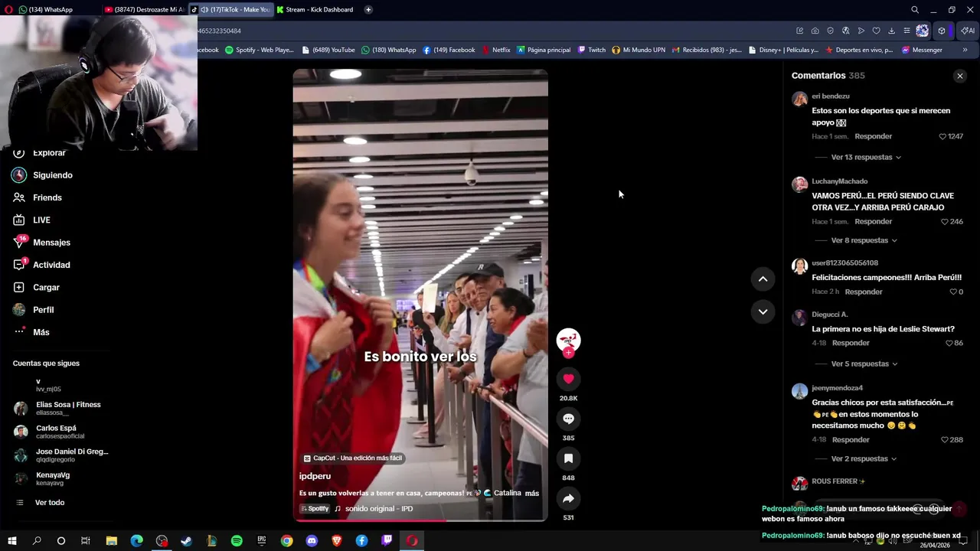This screenshot has width=980, height=551.
Task: Open Epic Games from the taskbar
Action: (x=261, y=541)
